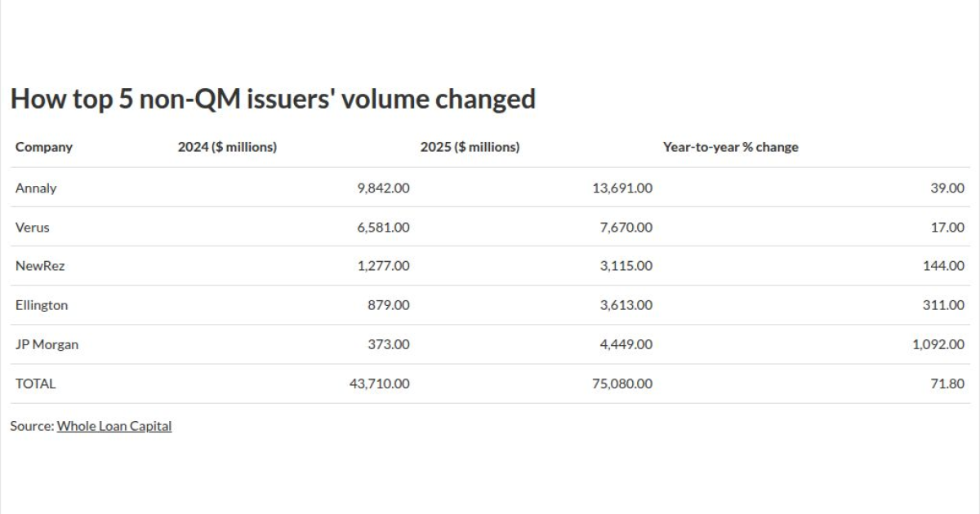Image resolution: width=980 pixels, height=514 pixels.
Task: Click the TOTAL row label
Action: [x=36, y=383]
